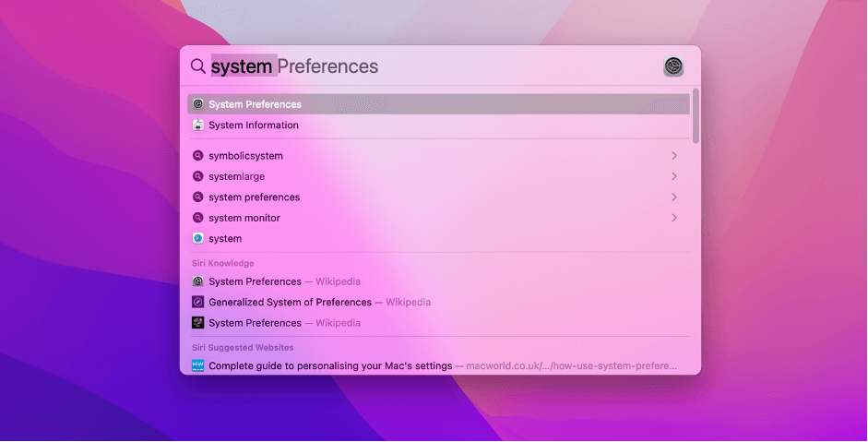Open the chevron for lowercase 'system preferences' suggestion
This screenshot has width=868, height=442.
click(x=674, y=197)
